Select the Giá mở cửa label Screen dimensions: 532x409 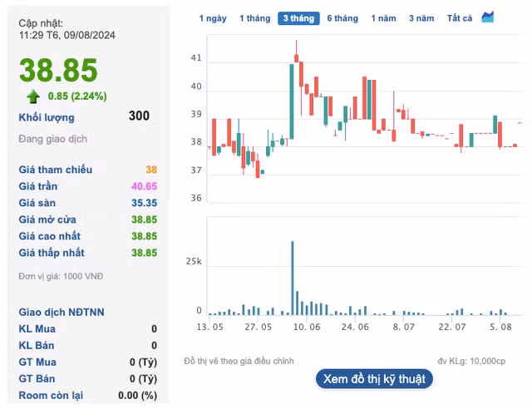tap(47, 219)
